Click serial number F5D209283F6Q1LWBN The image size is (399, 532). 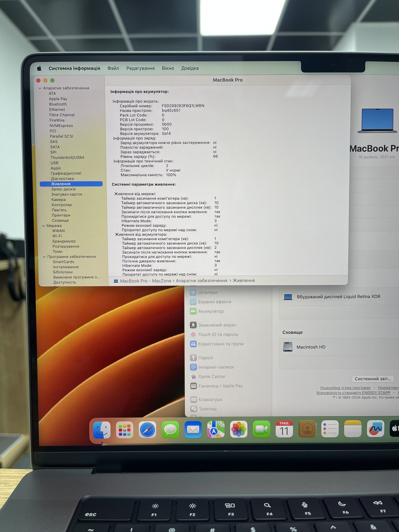183,106
